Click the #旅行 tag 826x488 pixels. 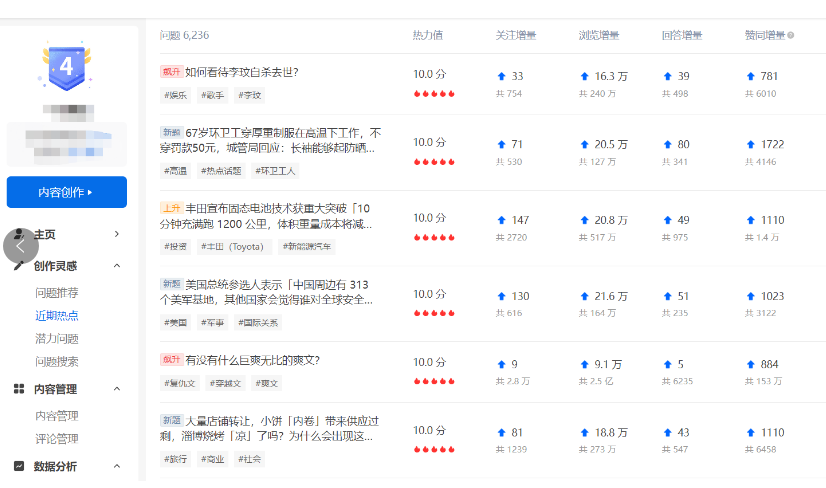[175, 459]
